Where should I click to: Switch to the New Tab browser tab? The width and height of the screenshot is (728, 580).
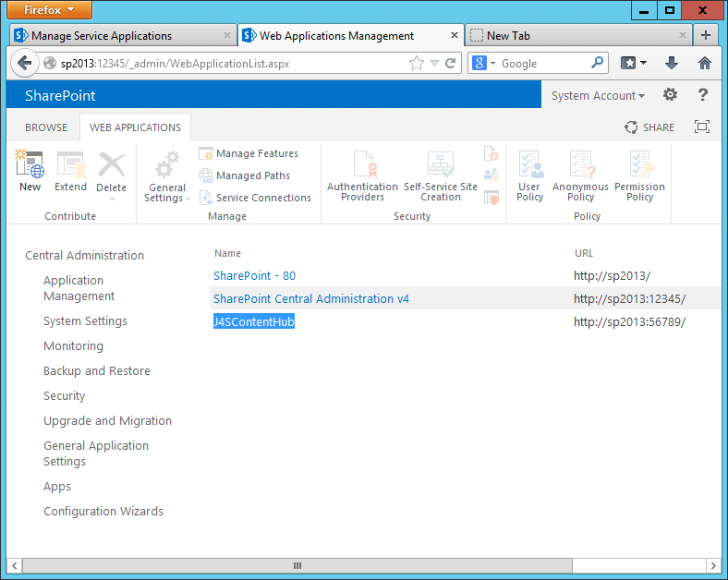pos(578,35)
